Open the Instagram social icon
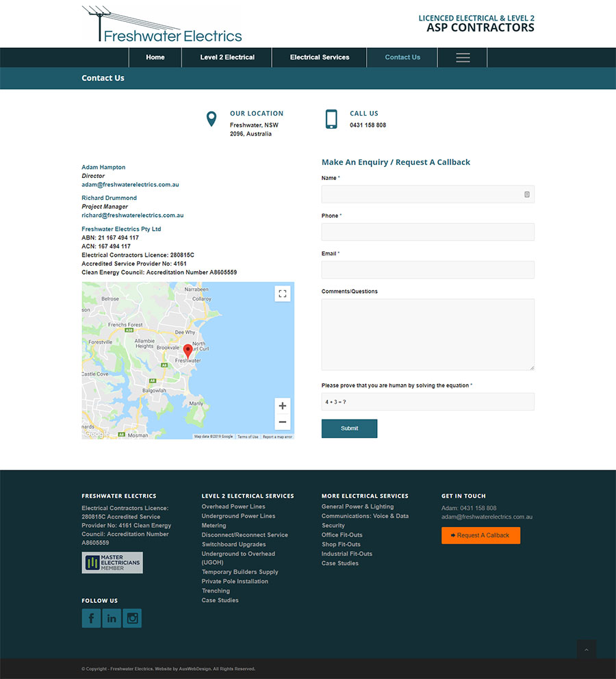Screen dimensions: 616x679 pyautogui.click(x=132, y=618)
